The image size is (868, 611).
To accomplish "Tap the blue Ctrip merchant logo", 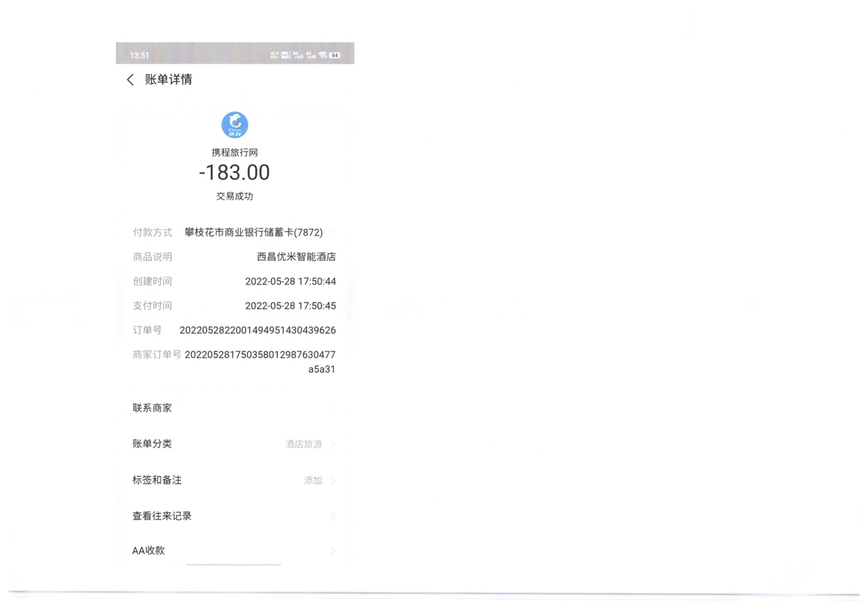I will (234, 125).
